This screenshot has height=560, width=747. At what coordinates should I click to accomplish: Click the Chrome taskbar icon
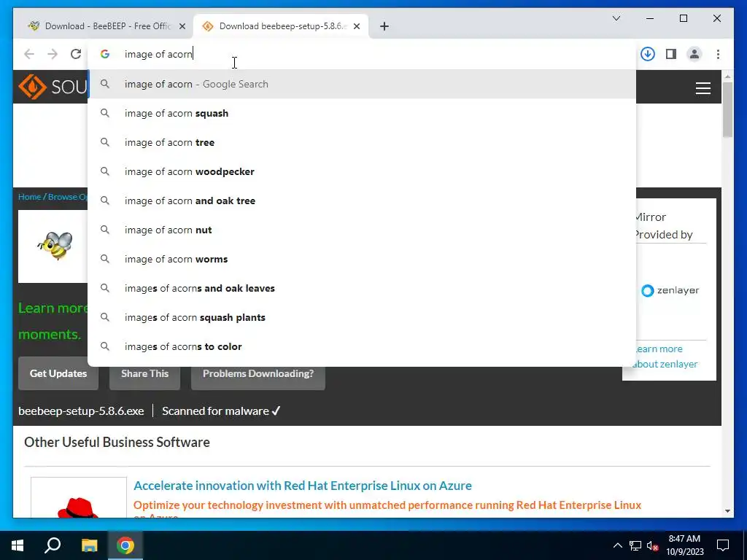[x=125, y=545]
